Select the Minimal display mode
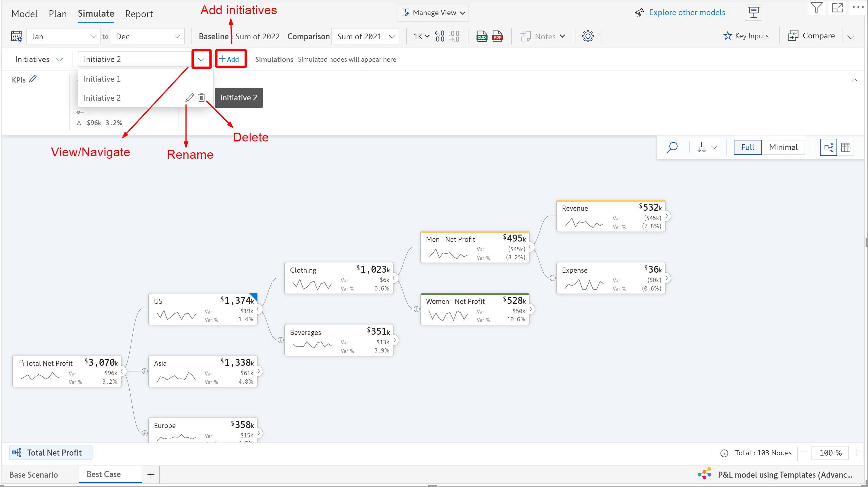Screen dimensions: 868x487 click(783, 147)
